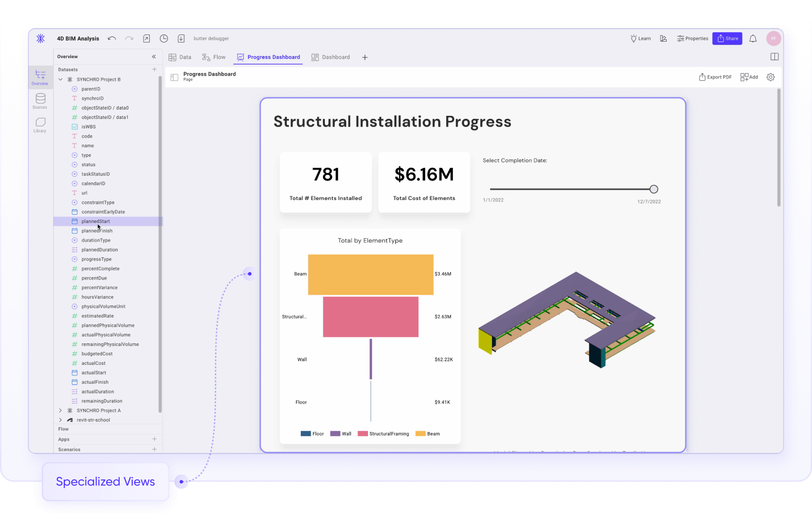The image size is (812, 519).
Task: Click the download icon next to the clock
Action: click(x=181, y=38)
